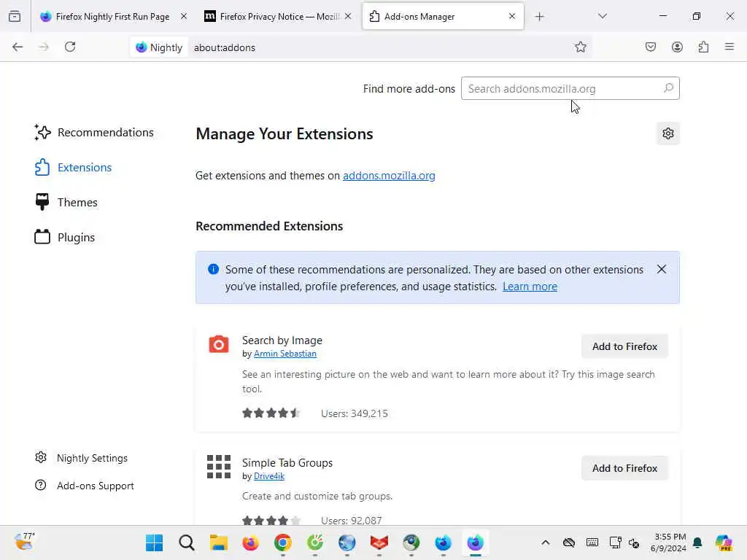747x560 pixels.
Task: Click the Simple Tab Groups extension title
Action: 287,463
